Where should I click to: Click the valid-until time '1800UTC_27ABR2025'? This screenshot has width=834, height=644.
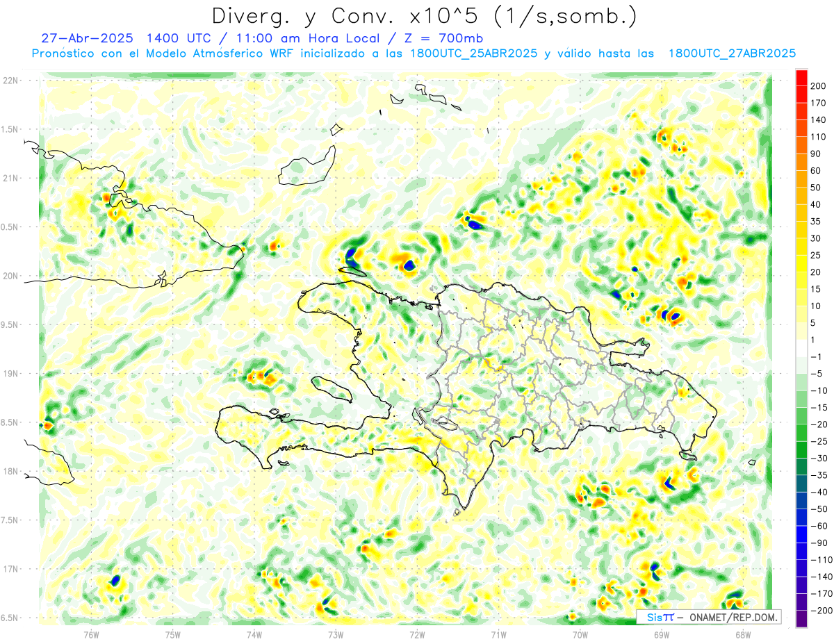731,53
